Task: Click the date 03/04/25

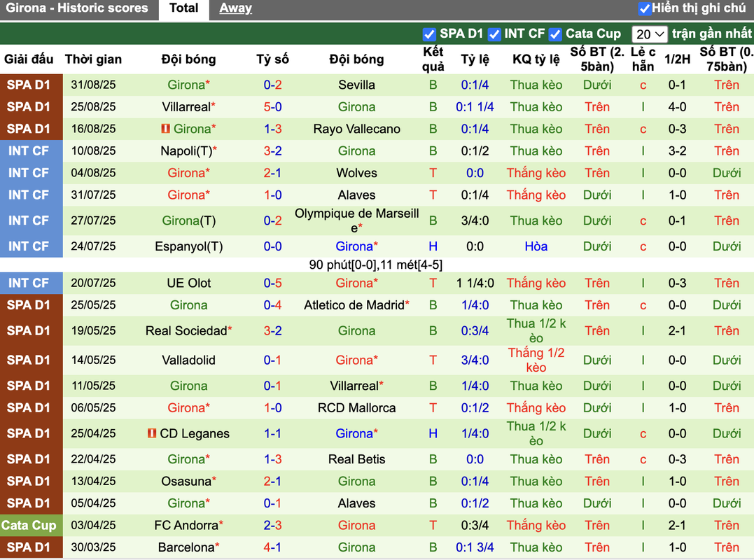Action: coord(93,525)
